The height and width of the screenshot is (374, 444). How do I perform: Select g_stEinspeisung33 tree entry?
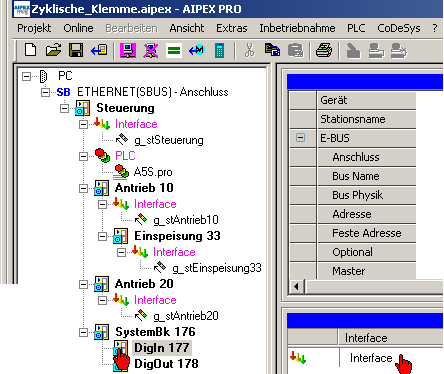[217, 268]
